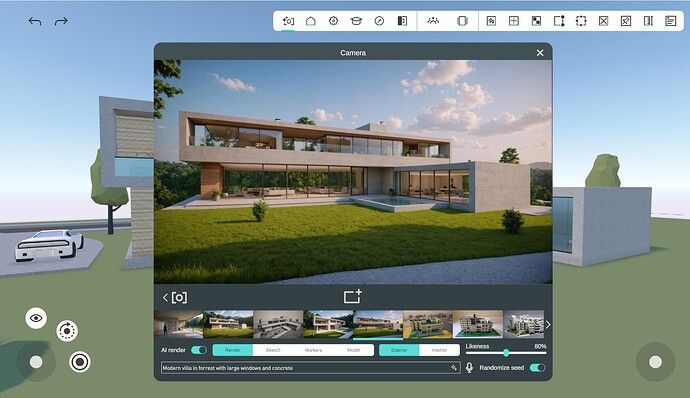
Task: Adjust the Likeness slider handle
Action: coord(506,353)
